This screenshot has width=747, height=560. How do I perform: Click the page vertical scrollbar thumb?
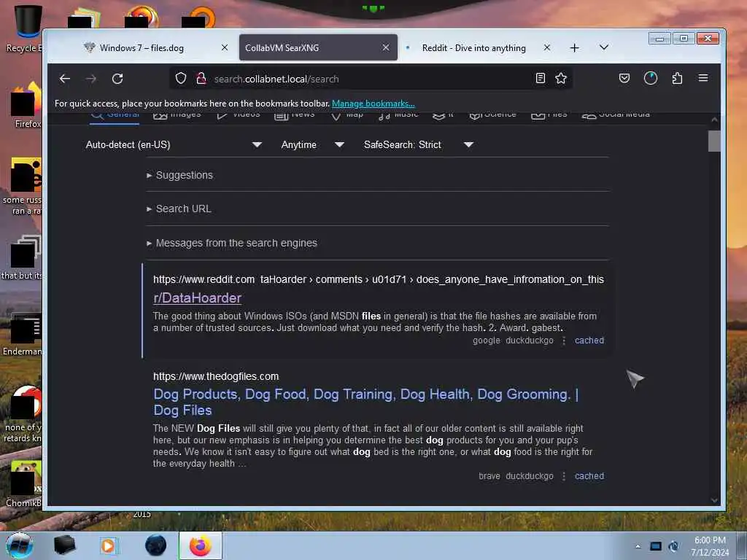coord(714,141)
